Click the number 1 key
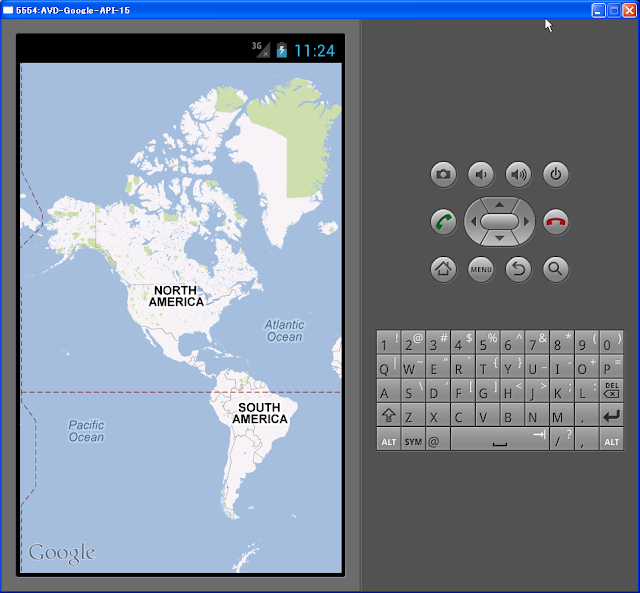The height and width of the screenshot is (593, 640). 388,342
